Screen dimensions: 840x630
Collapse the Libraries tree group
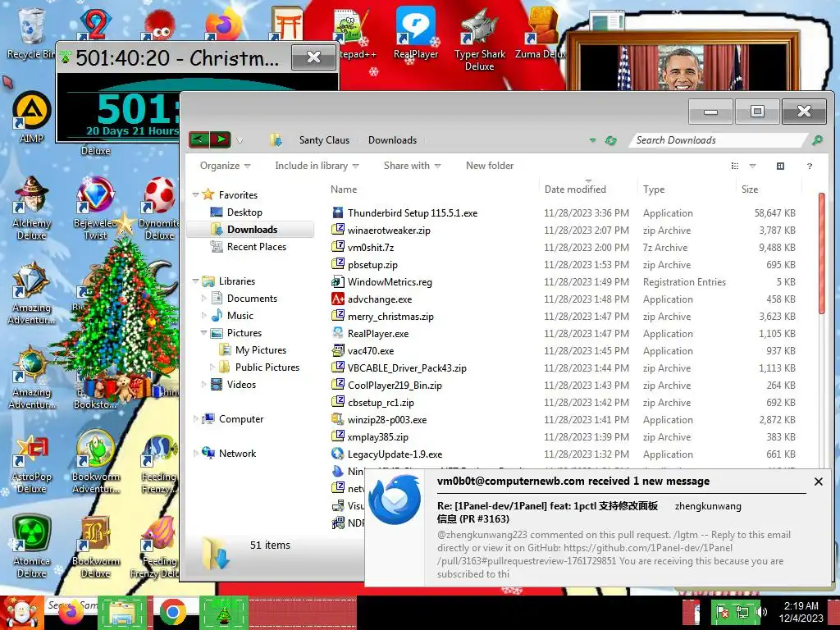(x=195, y=281)
